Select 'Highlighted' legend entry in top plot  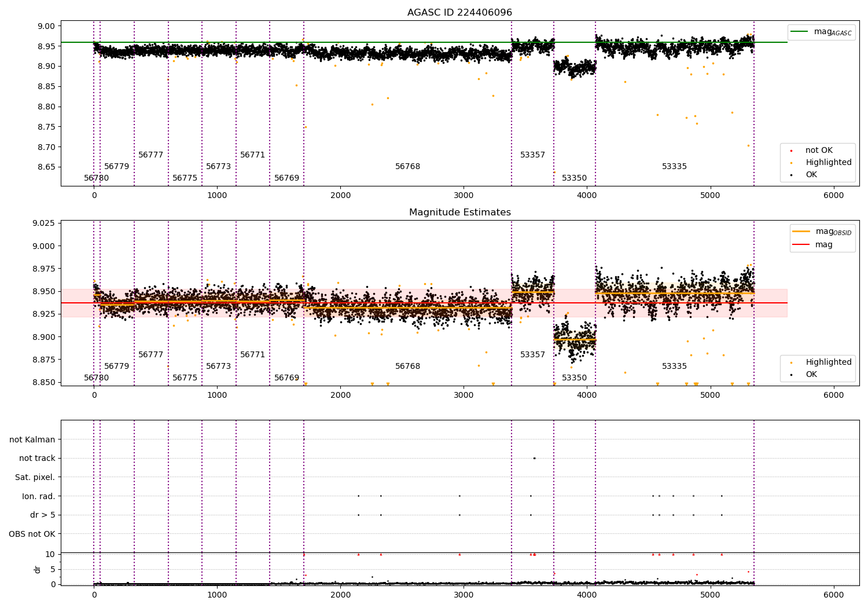pos(829,163)
